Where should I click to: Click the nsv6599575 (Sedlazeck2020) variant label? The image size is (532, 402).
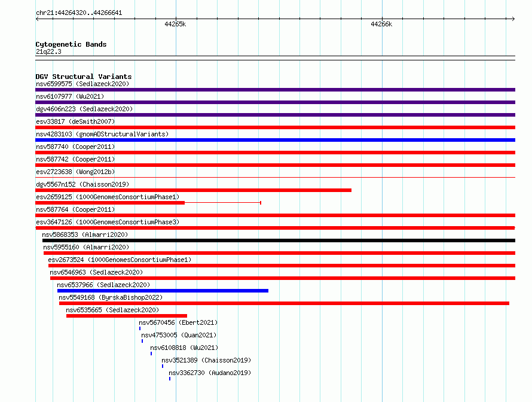82,84
